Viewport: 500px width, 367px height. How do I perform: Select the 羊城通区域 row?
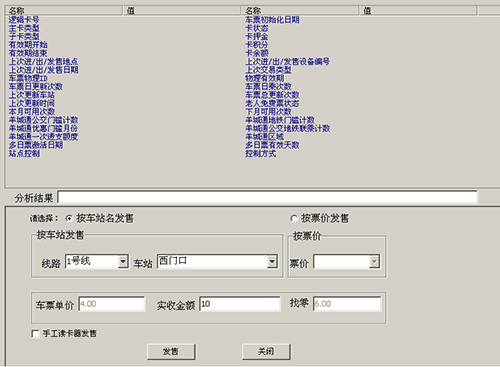coord(265,137)
